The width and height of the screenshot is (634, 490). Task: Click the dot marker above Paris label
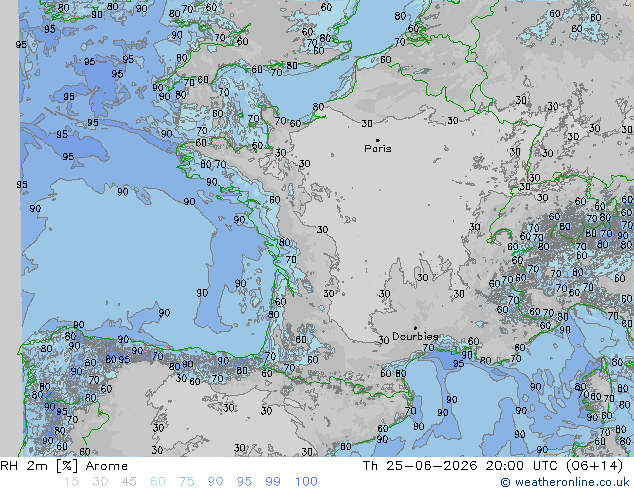378,140
